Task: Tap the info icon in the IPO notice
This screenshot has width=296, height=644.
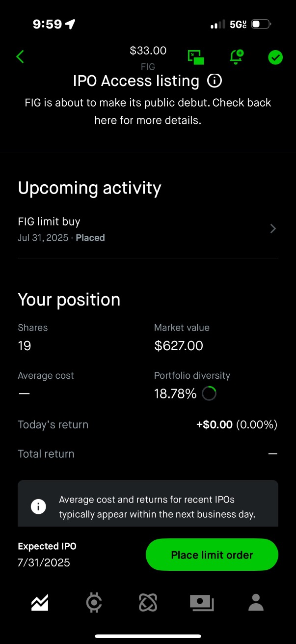Action: point(38,506)
